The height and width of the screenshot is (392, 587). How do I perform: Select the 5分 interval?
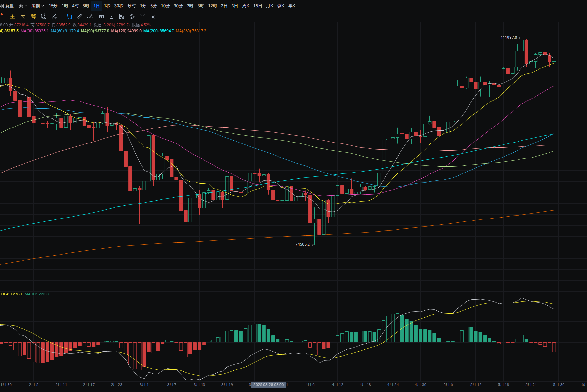pyautogui.click(x=154, y=6)
